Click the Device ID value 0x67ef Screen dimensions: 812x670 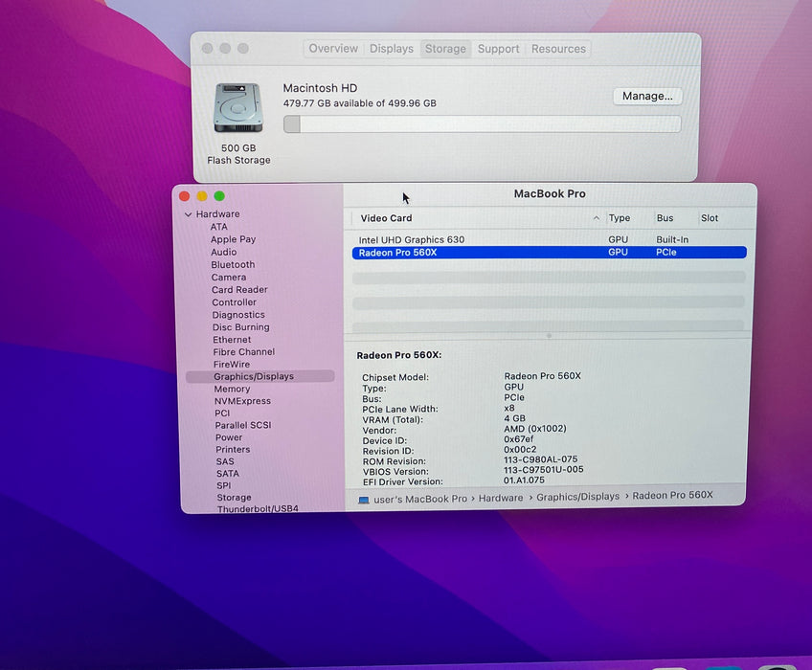tap(518, 439)
